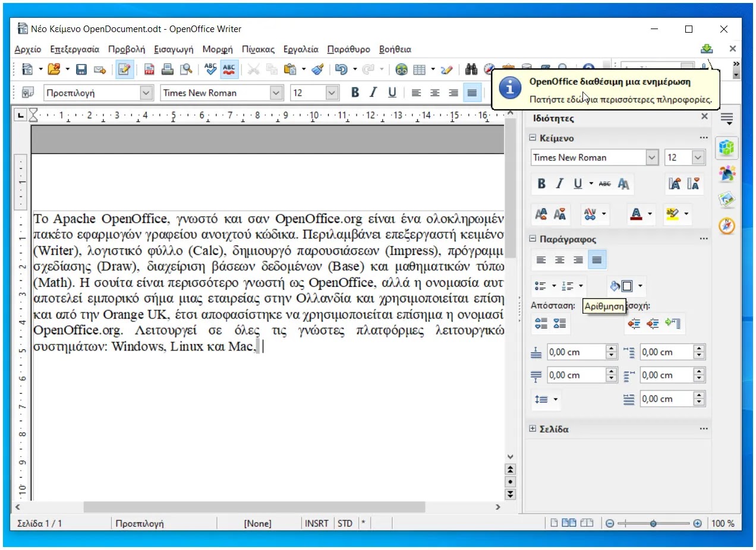Collapse the Παράγραφος section

[533, 239]
